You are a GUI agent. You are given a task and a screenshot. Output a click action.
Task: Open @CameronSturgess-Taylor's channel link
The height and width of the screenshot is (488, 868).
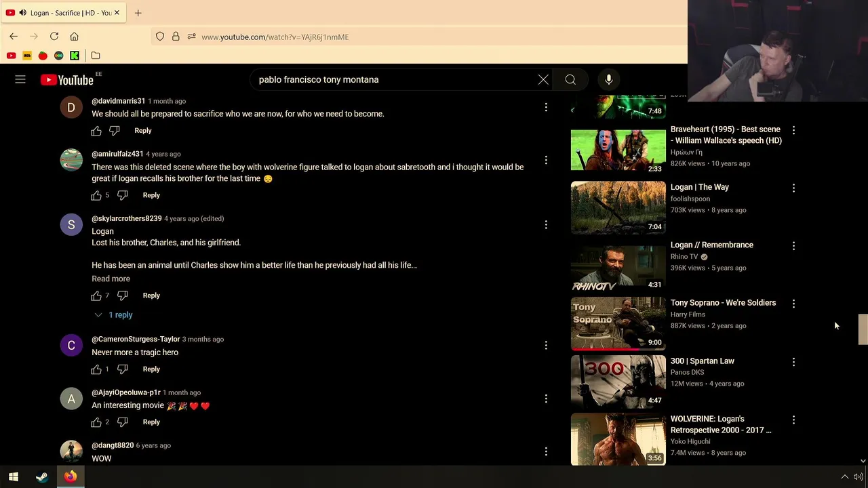[136, 339]
